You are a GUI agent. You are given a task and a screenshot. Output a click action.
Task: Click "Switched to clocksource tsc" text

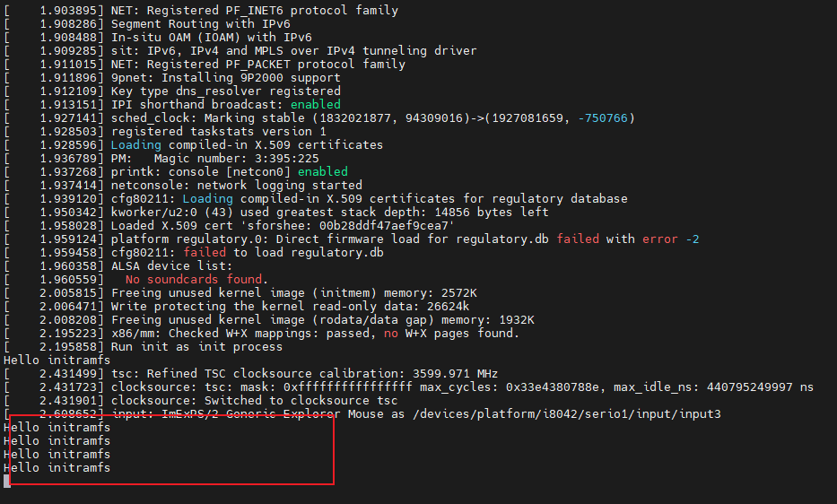[x=301, y=400]
